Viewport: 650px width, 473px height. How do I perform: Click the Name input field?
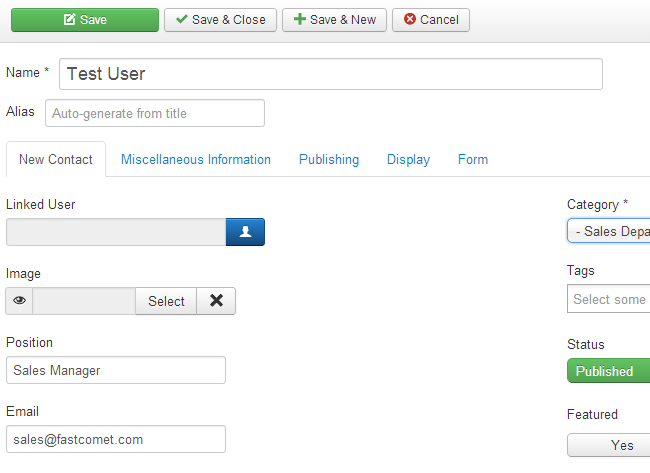(331, 74)
